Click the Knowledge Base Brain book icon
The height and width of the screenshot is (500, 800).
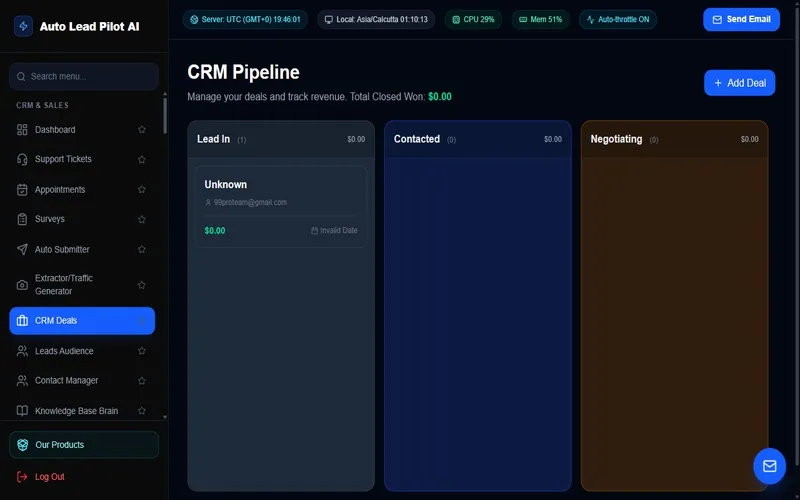tap(22, 411)
